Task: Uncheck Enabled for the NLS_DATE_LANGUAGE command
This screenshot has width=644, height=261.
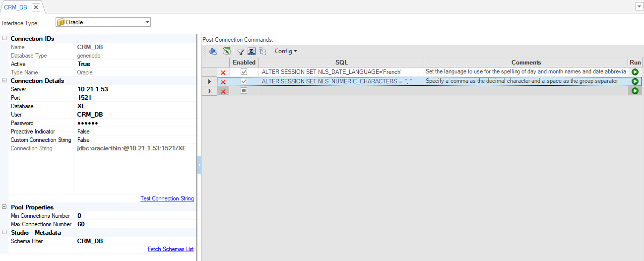Action: click(244, 72)
